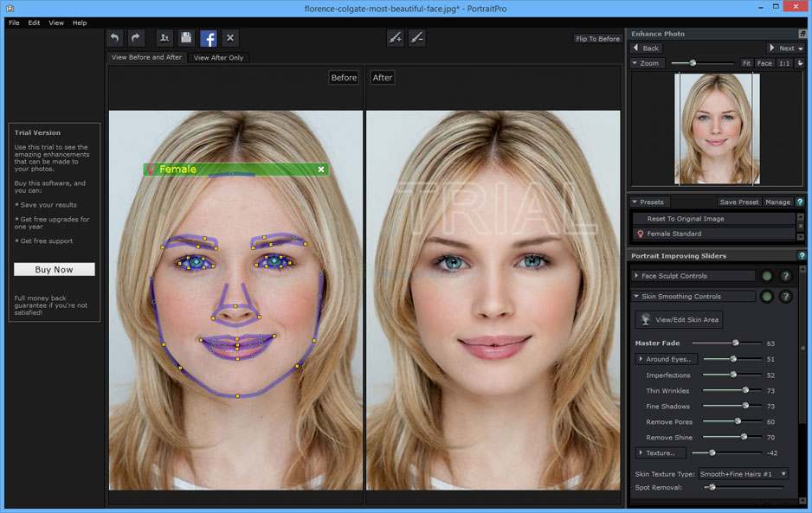Select the remove-brush touch-up tool
The width and height of the screenshot is (812, 513).
pyautogui.click(x=416, y=38)
